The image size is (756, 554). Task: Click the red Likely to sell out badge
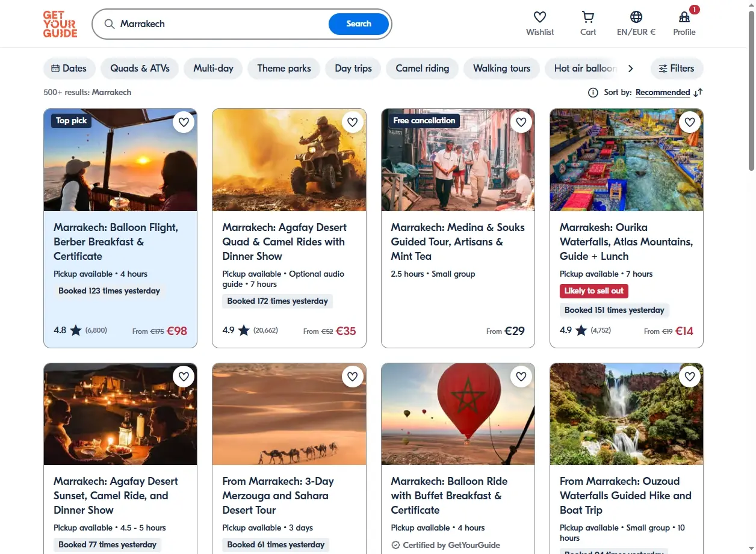click(594, 291)
